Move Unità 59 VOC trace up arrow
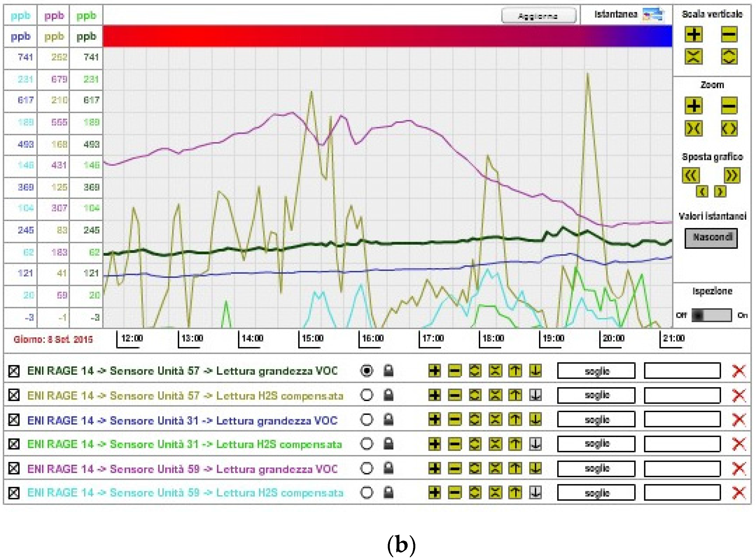756x559 pixels. tap(515, 468)
